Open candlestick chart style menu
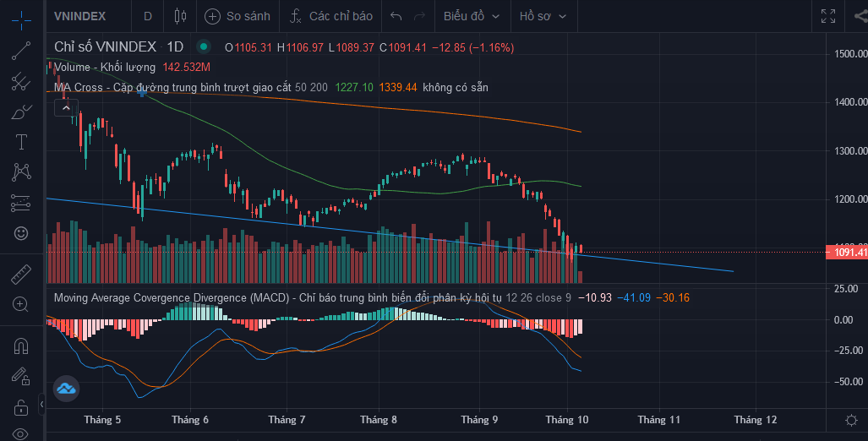 [178, 16]
